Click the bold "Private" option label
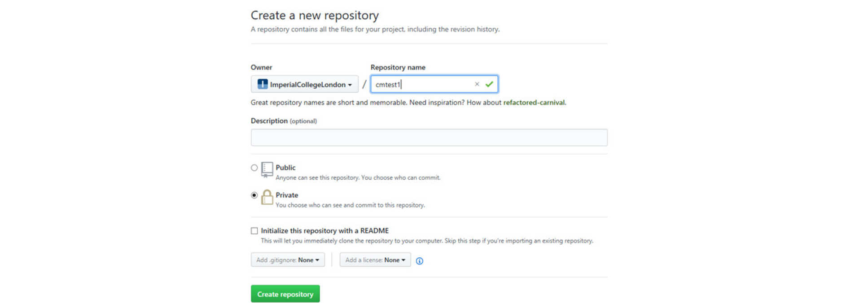 [287, 195]
